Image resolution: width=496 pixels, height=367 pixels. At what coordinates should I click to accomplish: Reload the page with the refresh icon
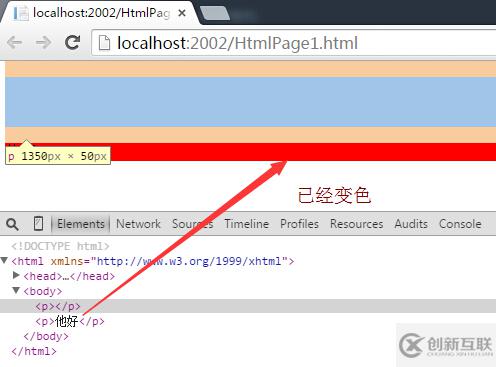[72, 42]
